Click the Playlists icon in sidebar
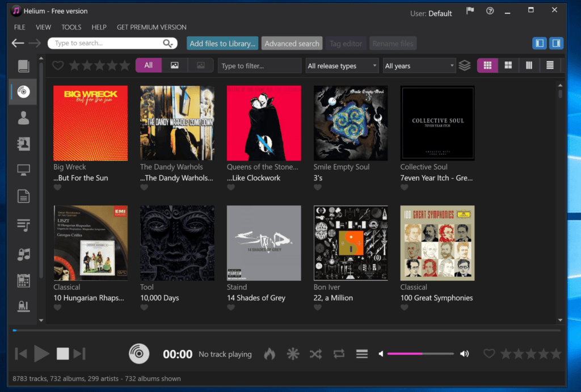Image resolution: width=581 pixels, height=392 pixels. (23, 225)
